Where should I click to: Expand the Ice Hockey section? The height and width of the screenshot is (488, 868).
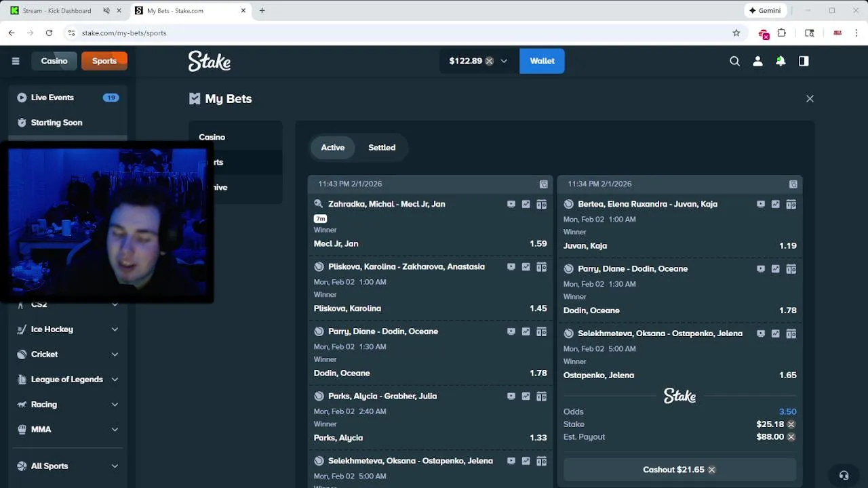(x=115, y=329)
